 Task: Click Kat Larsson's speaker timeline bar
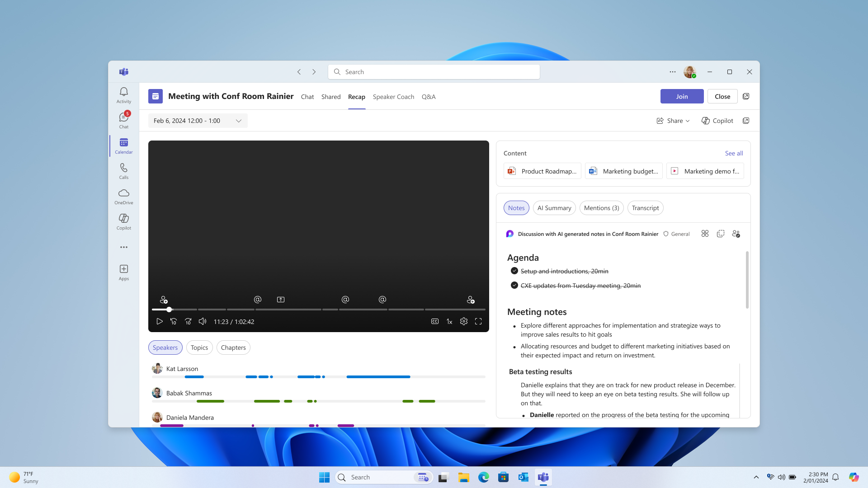[319, 376]
